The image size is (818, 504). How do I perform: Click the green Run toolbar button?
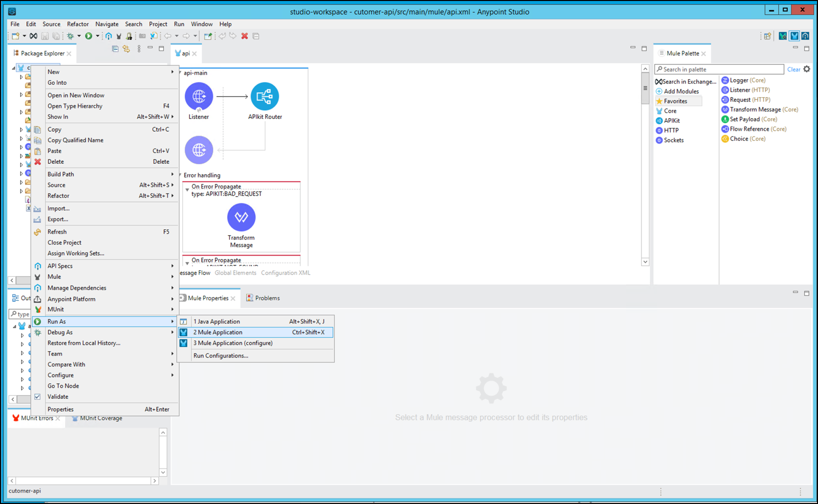coord(89,36)
